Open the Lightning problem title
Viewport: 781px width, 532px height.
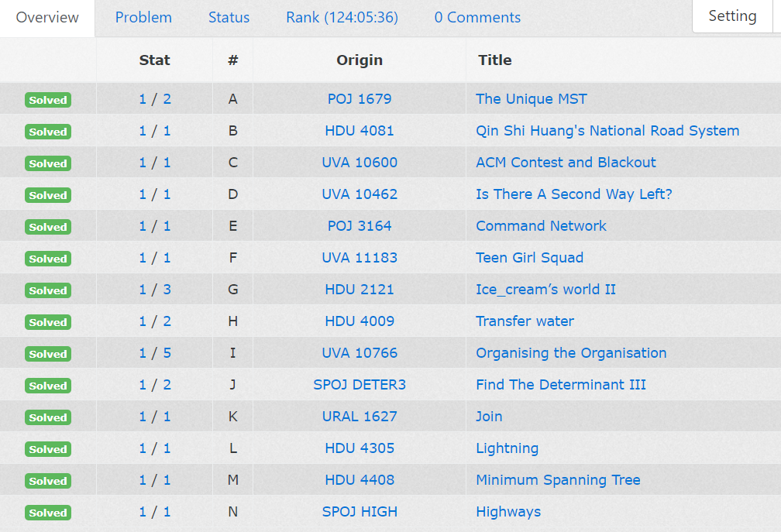(x=507, y=448)
